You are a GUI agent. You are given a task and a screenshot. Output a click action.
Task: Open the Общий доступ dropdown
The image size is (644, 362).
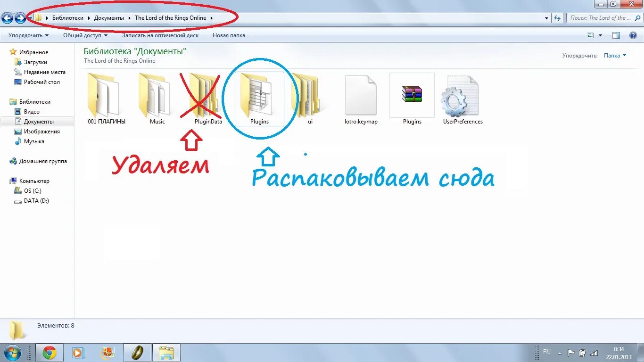tap(85, 35)
